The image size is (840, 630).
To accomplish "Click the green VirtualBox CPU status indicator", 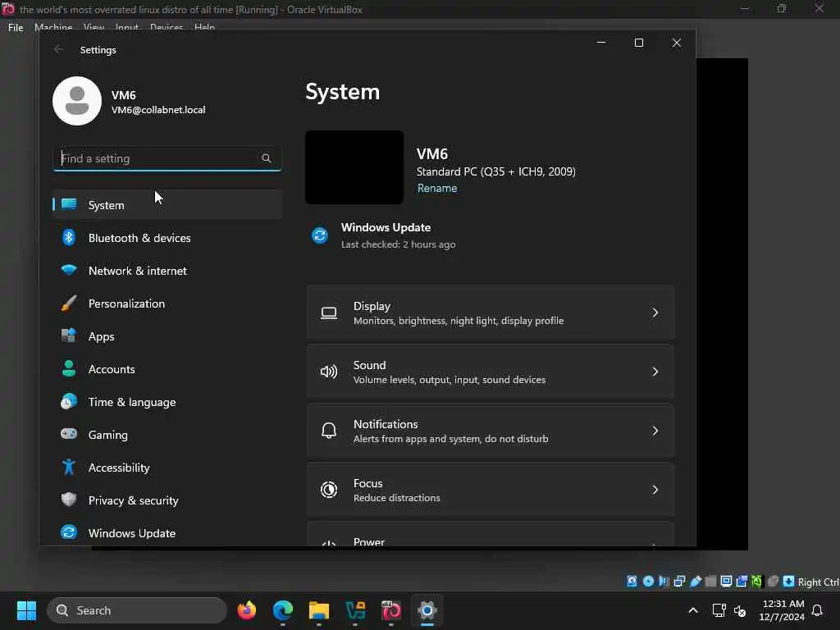I will [x=757, y=582].
